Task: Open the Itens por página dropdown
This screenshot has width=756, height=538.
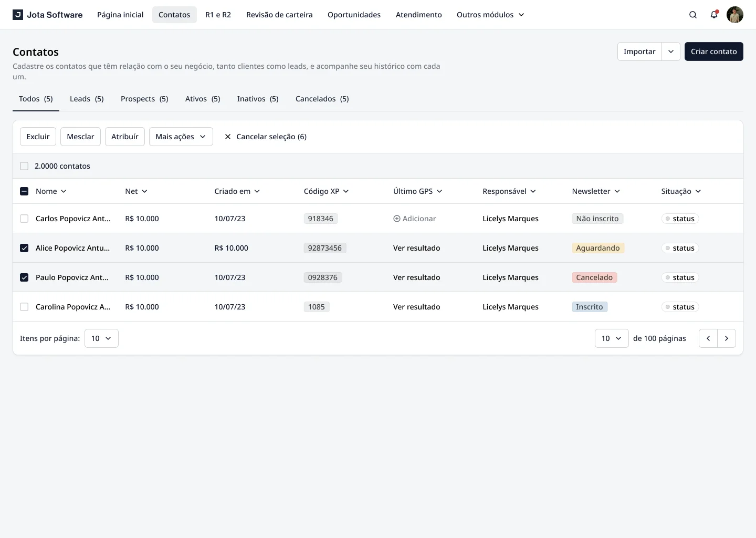Action: (x=101, y=338)
